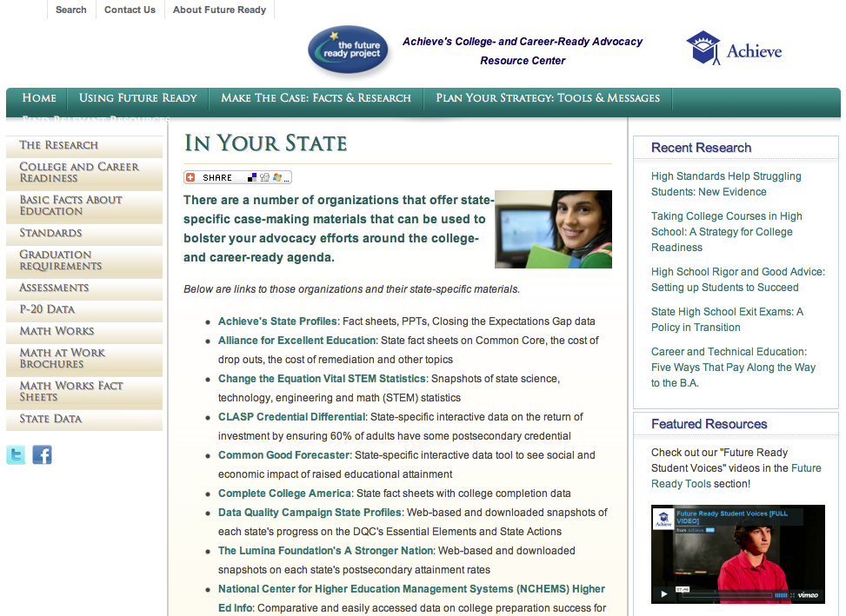Select Basic Facts About Education sidebar item
This screenshot has height=616, width=846.
84,206
